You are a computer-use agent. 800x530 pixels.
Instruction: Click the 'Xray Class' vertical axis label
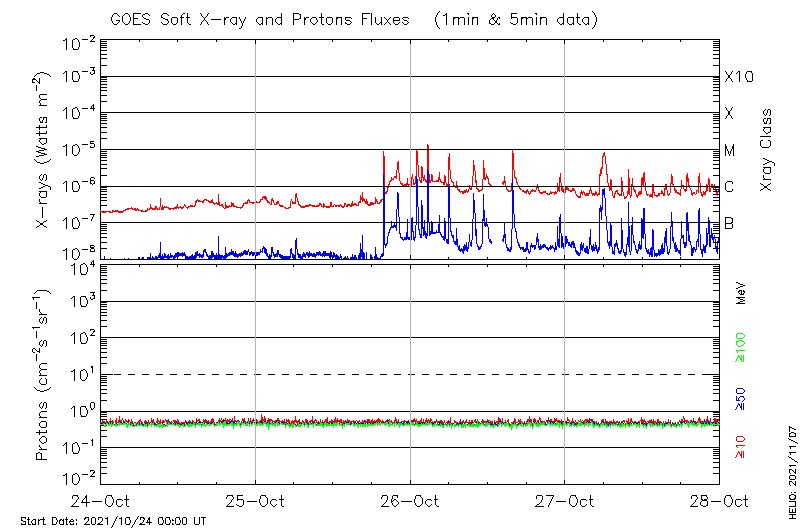(x=768, y=150)
